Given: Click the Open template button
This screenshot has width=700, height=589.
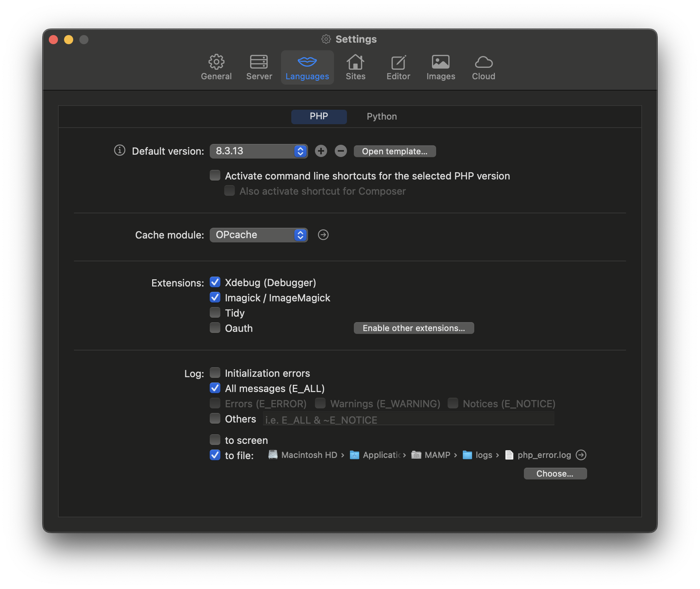Looking at the screenshot, I should point(395,151).
